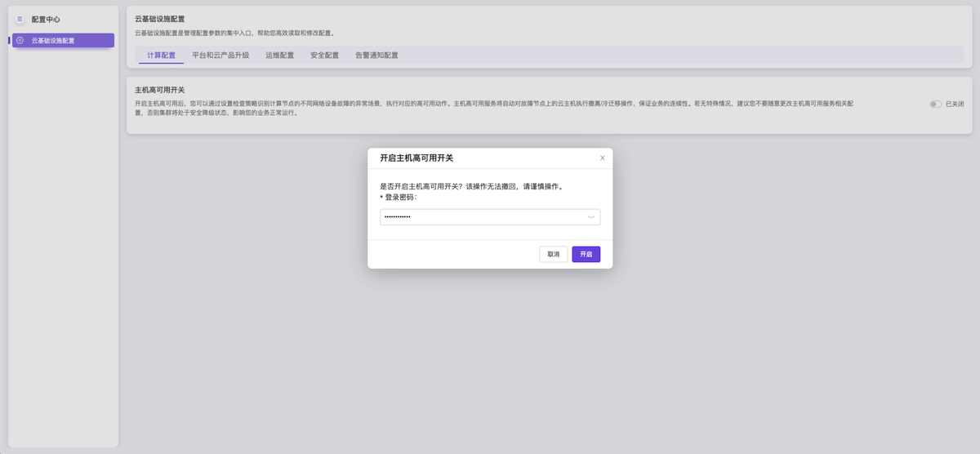Open the 告警通知配置 tab
The width and height of the screenshot is (980, 454).
point(376,56)
